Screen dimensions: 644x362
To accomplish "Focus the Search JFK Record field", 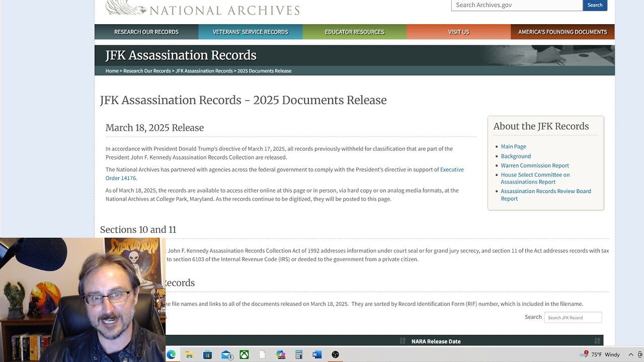I will (x=573, y=317).
